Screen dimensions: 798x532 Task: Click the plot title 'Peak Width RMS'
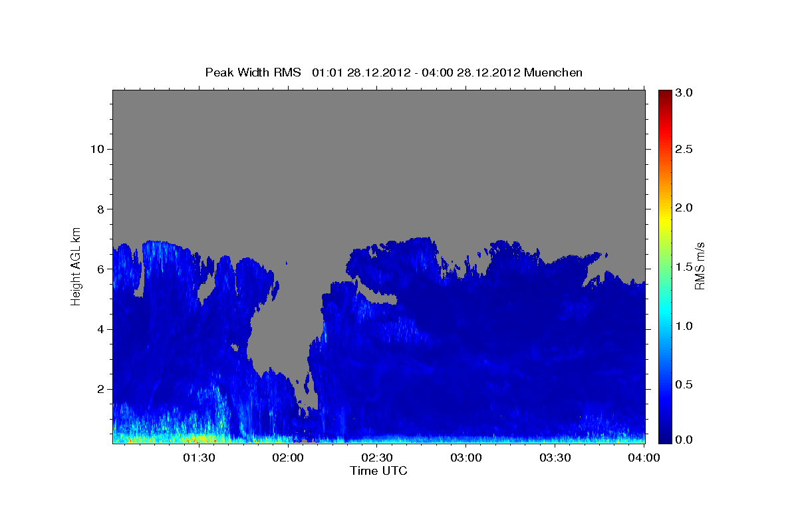click(253, 72)
